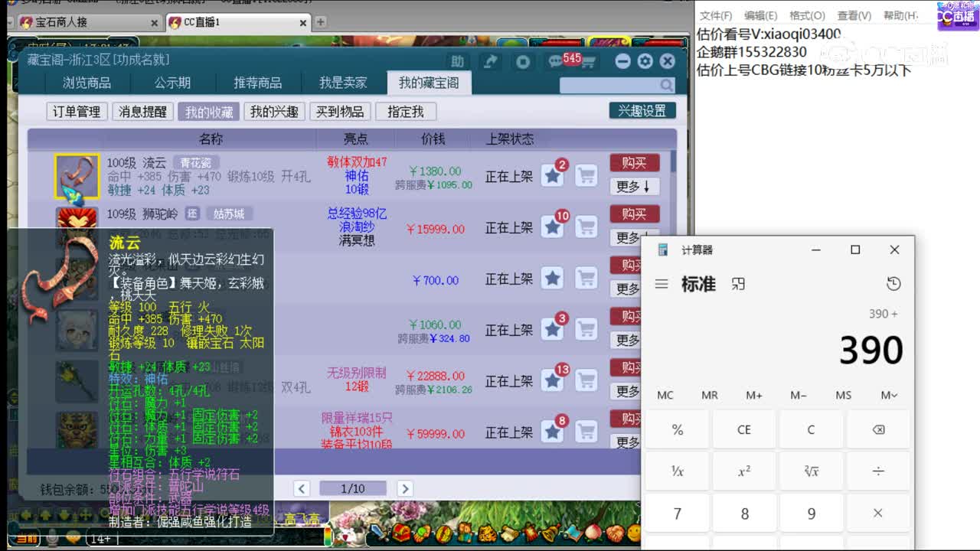The image size is (980, 551).
Task: Switch to 我是卖家 tab
Action: coord(343,83)
